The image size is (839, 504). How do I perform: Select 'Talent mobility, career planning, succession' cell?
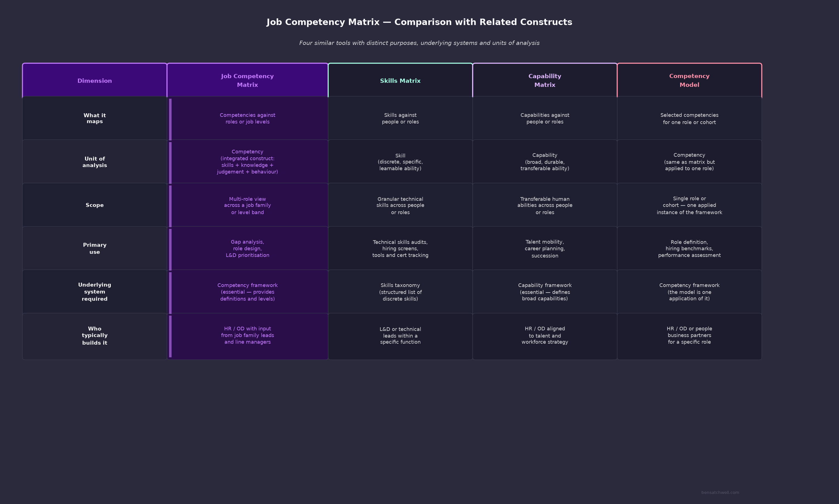[x=545, y=249]
